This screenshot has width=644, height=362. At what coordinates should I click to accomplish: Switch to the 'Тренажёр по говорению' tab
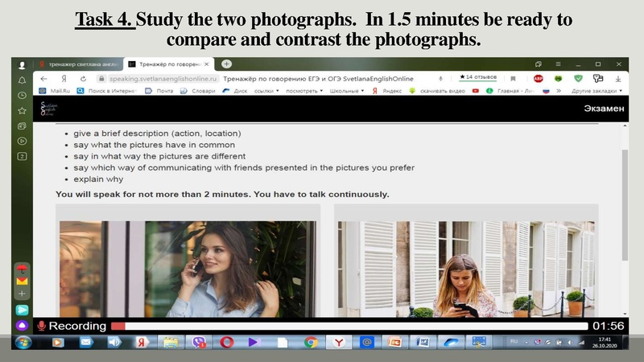[x=171, y=64]
